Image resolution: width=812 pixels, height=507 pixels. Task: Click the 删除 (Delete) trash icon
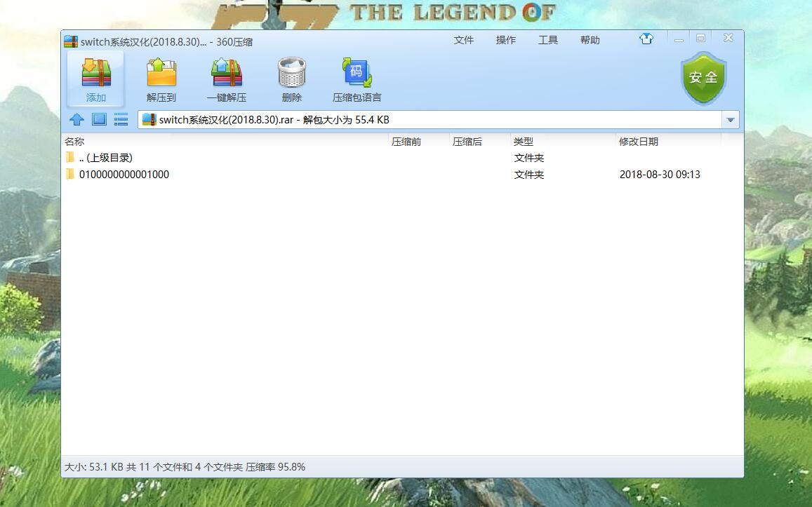291,74
